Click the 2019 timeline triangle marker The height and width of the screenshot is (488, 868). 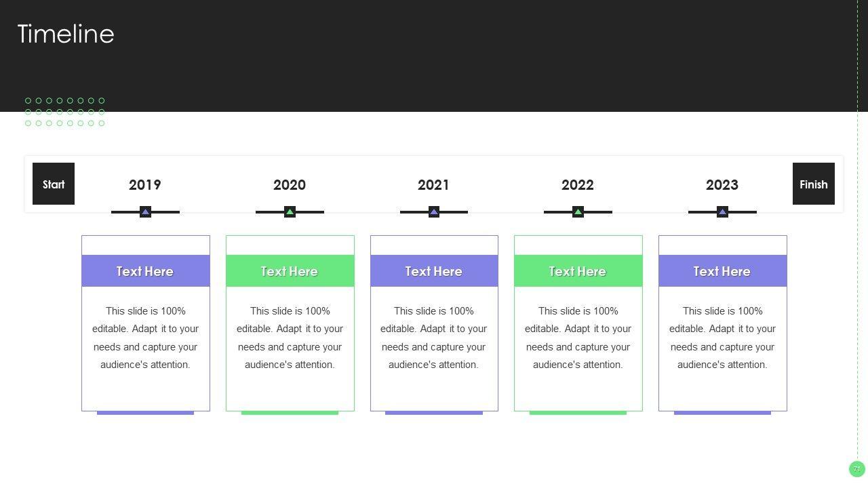coord(145,212)
